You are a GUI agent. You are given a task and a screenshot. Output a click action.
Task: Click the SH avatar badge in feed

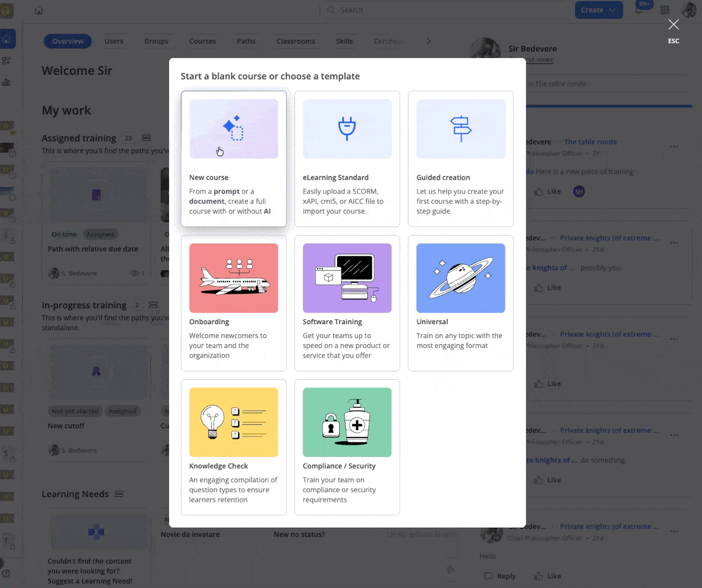(x=579, y=191)
